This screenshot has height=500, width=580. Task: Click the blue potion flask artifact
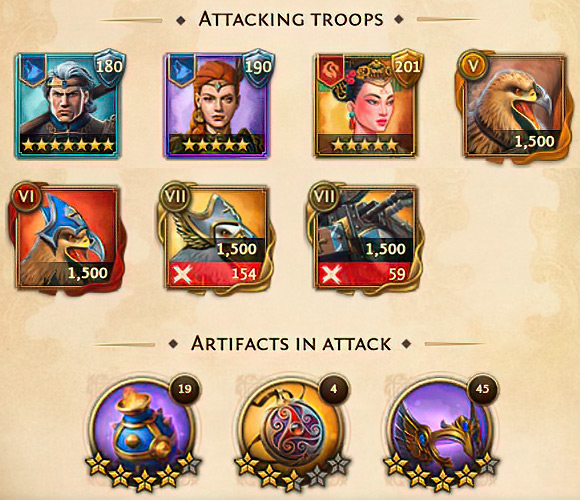point(142,431)
